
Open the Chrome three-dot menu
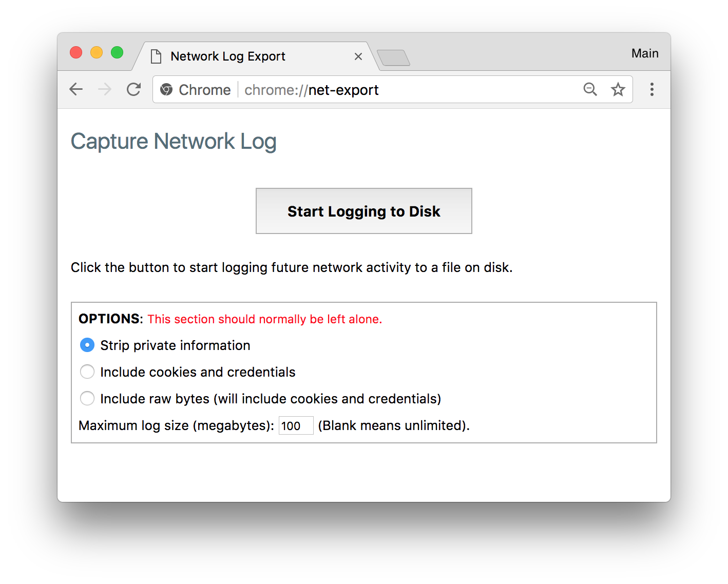(652, 89)
